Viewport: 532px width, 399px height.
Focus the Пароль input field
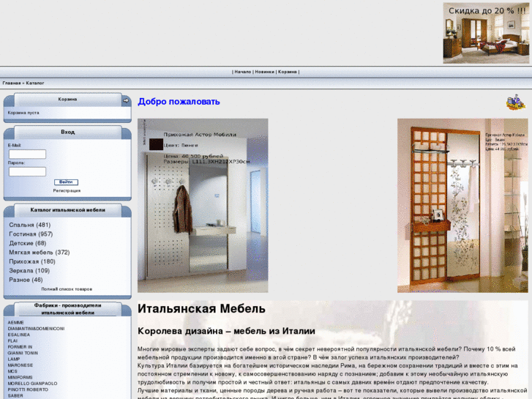(x=27, y=171)
